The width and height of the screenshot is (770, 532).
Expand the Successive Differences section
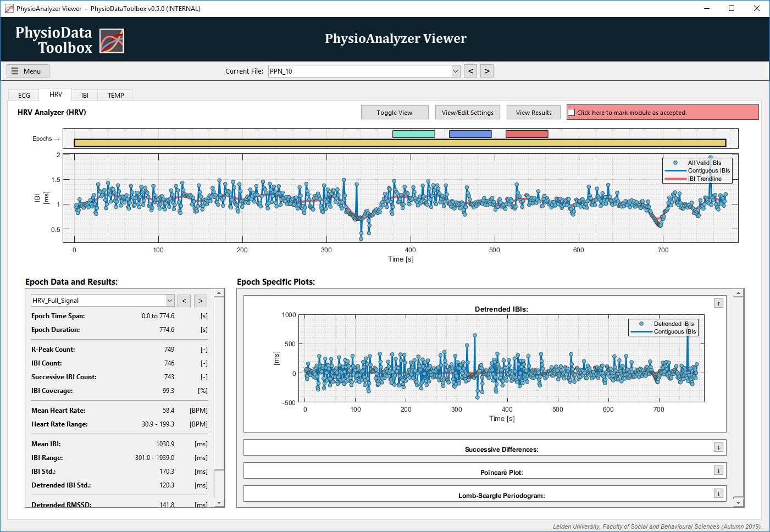(718, 447)
